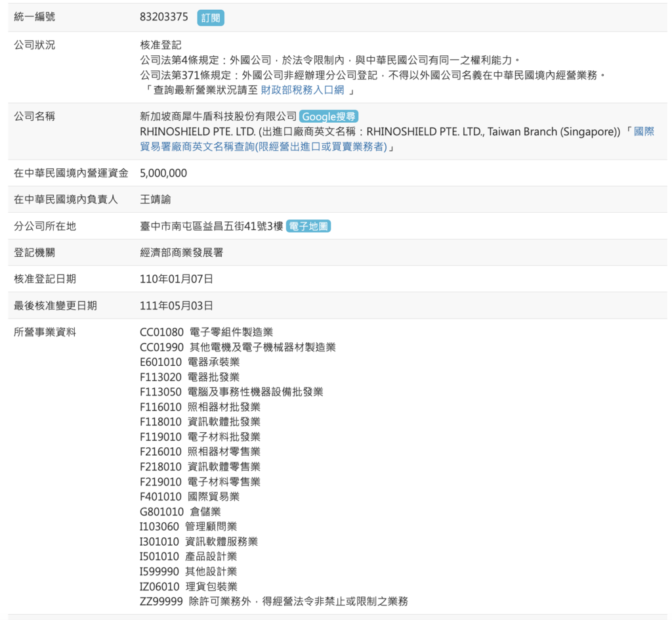Click business item CC01990 其他電機及電子機械器材製造業
Viewport: 672px width, 620px height.
238,347
